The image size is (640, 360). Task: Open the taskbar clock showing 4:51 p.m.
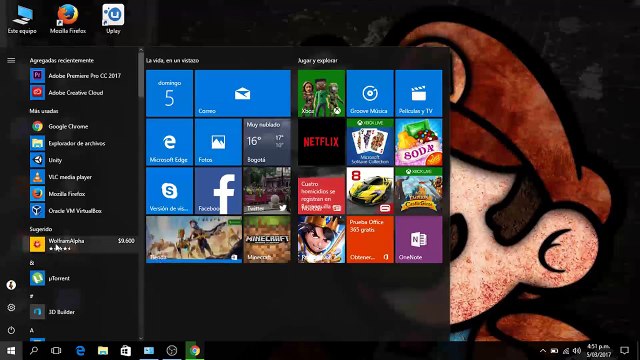[x=599, y=351]
